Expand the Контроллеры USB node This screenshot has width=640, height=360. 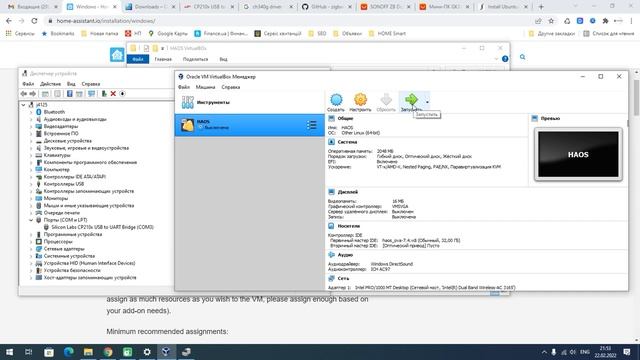pos(31,184)
